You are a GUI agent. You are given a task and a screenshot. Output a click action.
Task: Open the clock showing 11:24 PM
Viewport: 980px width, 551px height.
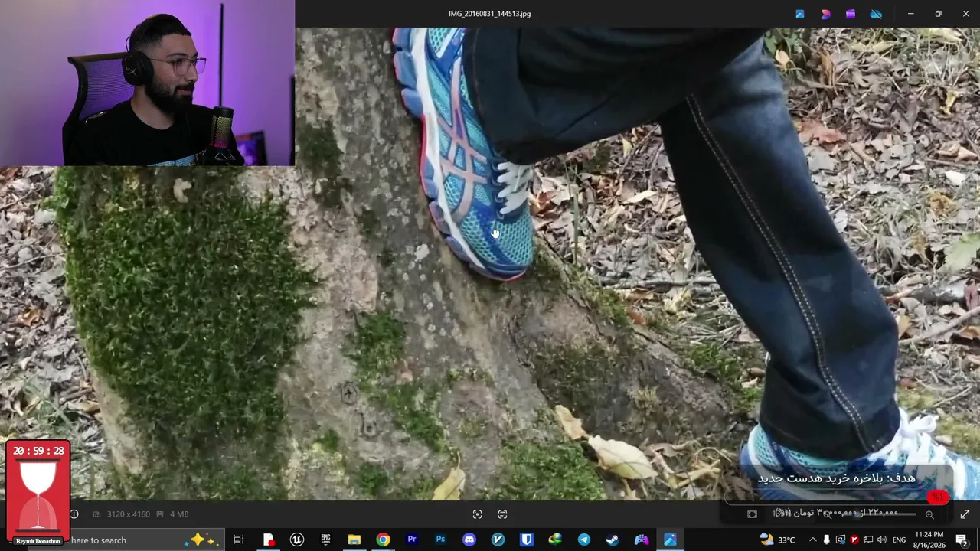[x=928, y=540]
